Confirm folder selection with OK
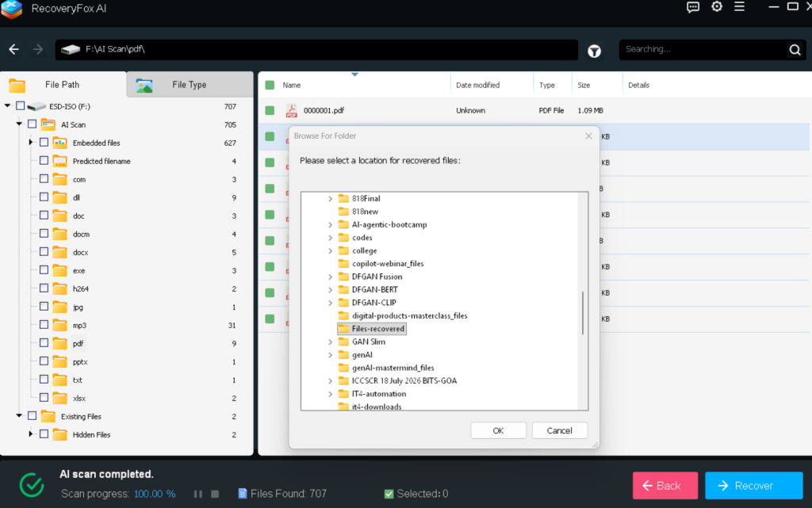This screenshot has width=812, height=508. (x=498, y=430)
